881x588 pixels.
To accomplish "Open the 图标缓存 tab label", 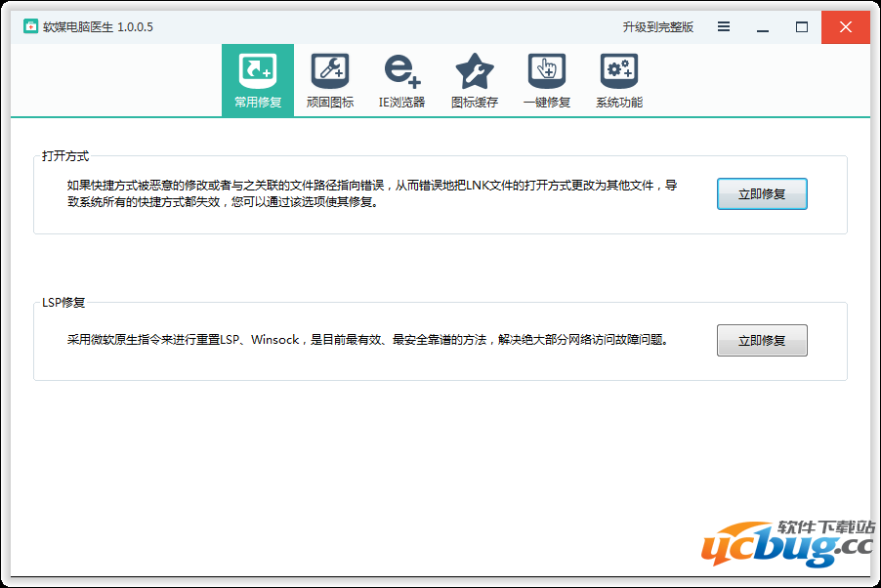I will [475, 103].
